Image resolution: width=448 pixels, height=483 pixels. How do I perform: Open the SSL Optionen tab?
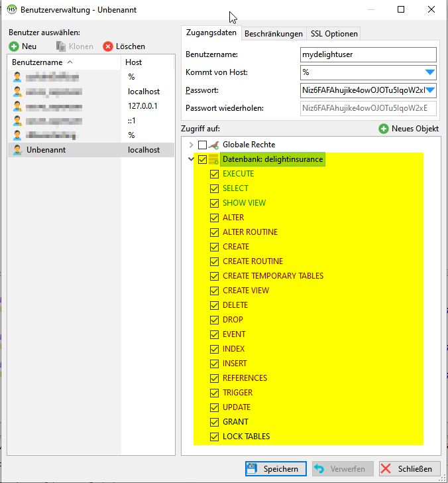[334, 34]
